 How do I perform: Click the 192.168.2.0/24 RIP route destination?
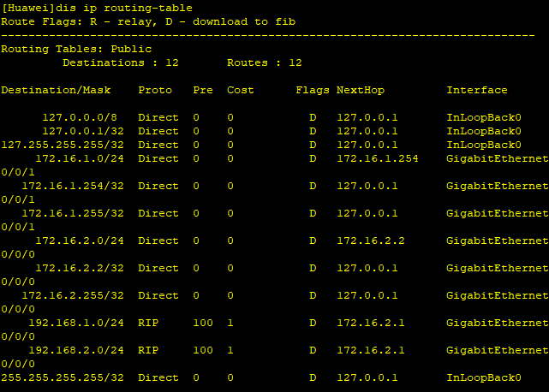click(76, 350)
